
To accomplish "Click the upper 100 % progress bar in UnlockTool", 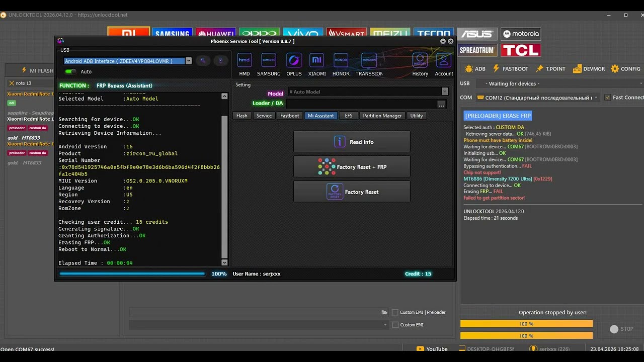I will tap(526, 324).
